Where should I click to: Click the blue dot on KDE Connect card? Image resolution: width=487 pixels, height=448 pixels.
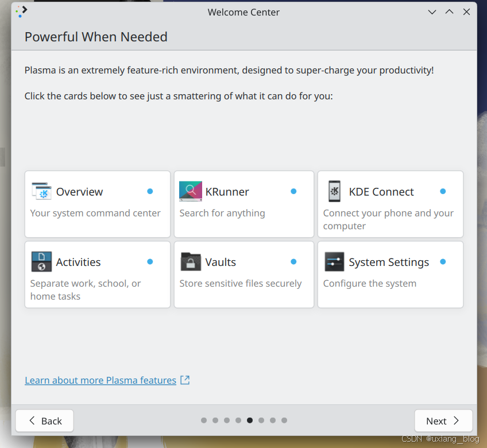pyautogui.click(x=443, y=191)
